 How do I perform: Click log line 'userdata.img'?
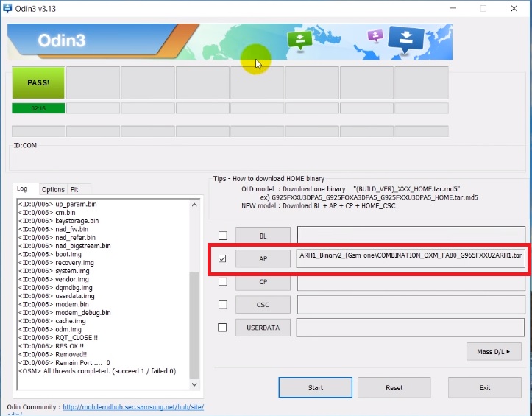coord(57,296)
